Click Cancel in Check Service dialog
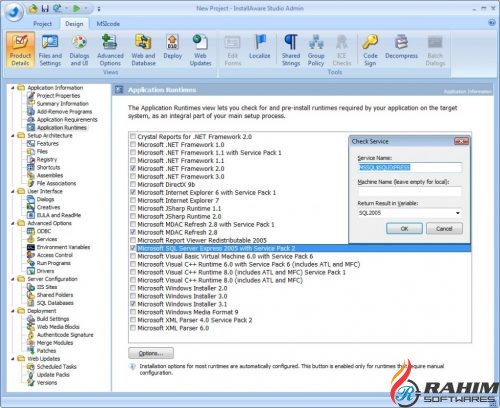 [444, 229]
